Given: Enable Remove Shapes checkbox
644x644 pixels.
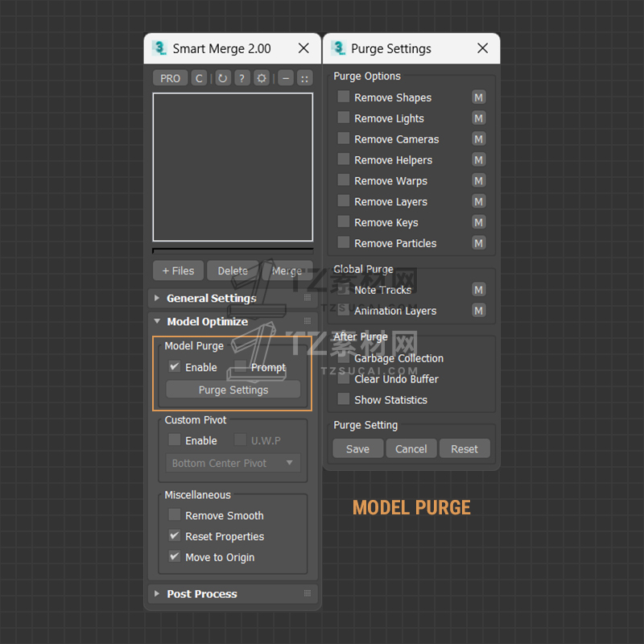Looking at the screenshot, I should (x=344, y=97).
